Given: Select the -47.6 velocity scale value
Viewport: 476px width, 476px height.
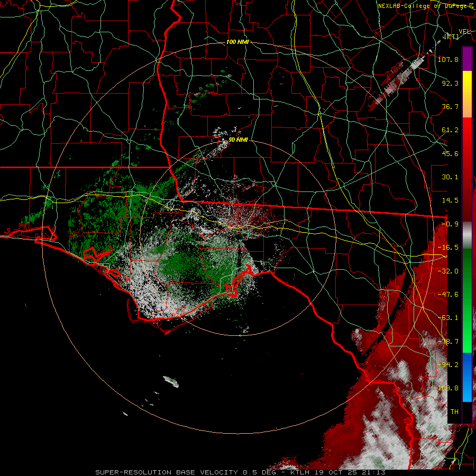Looking at the screenshot, I should (448, 295).
